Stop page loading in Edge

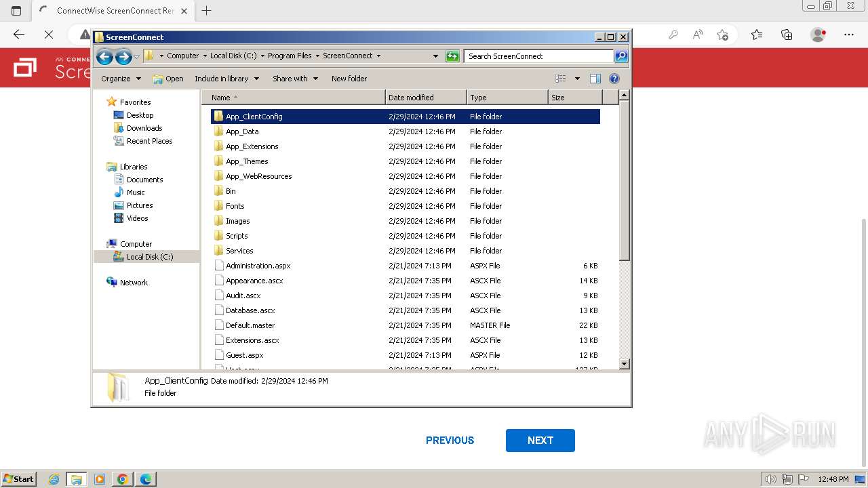(49, 35)
